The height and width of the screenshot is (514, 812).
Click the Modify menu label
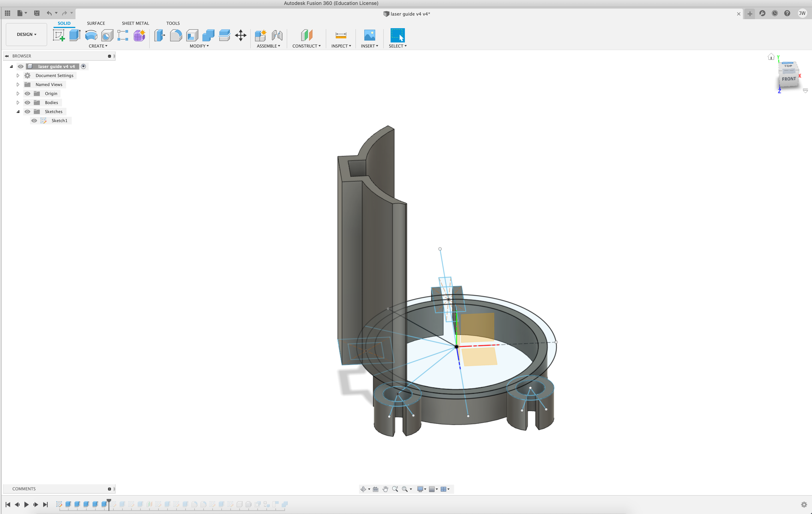coord(199,46)
